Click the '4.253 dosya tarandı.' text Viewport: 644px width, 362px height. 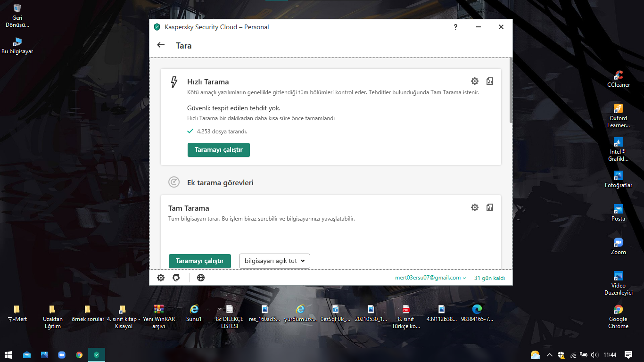[222, 132]
